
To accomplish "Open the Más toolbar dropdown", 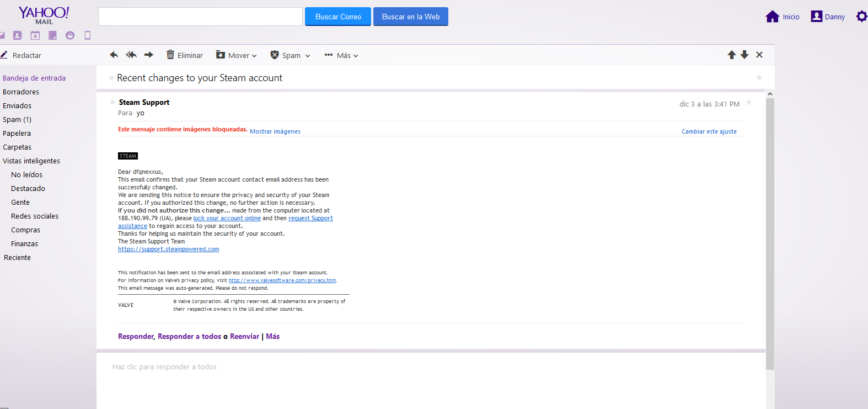I will coord(341,55).
